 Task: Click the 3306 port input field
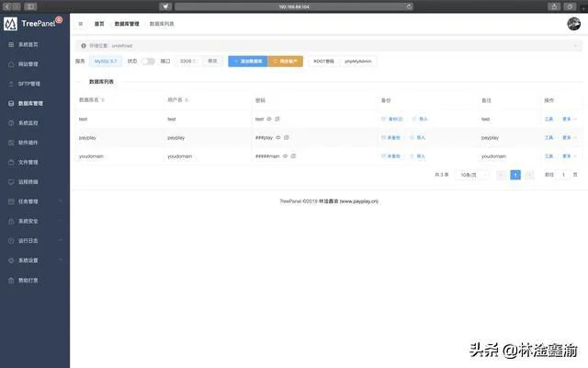[x=188, y=61]
